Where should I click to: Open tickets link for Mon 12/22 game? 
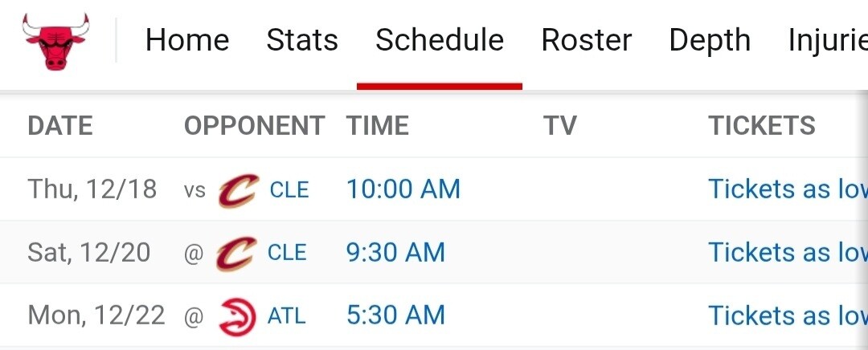(787, 315)
